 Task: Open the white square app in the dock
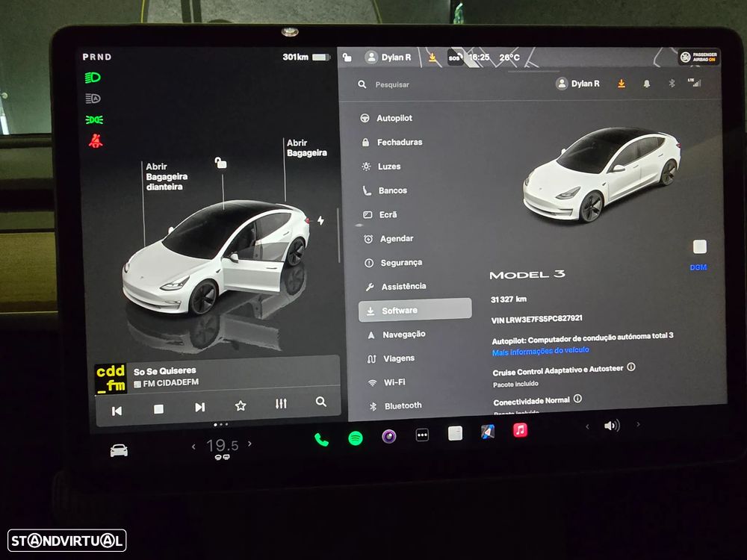click(455, 433)
